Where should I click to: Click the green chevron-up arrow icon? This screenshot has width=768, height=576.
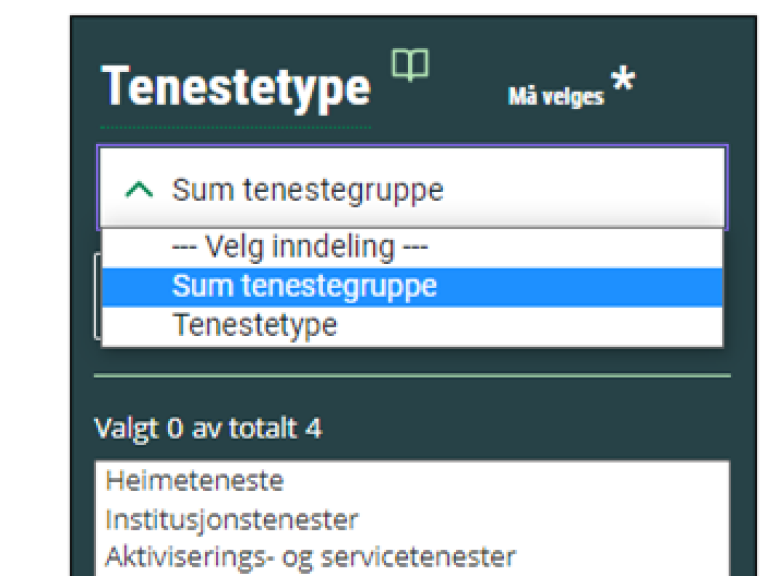coord(139,190)
